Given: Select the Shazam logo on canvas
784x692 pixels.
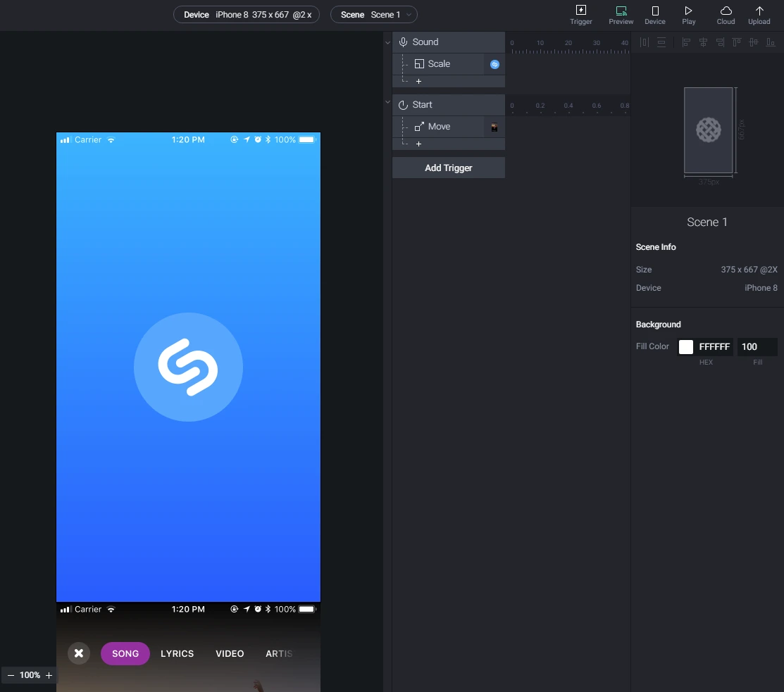Looking at the screenshot, I should point(188,367).
